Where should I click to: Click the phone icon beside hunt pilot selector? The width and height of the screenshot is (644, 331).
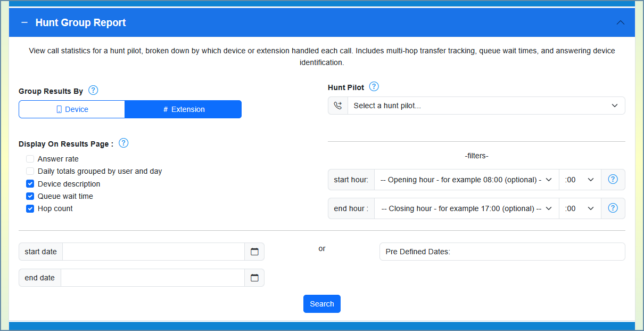click(x=338, y=106)
